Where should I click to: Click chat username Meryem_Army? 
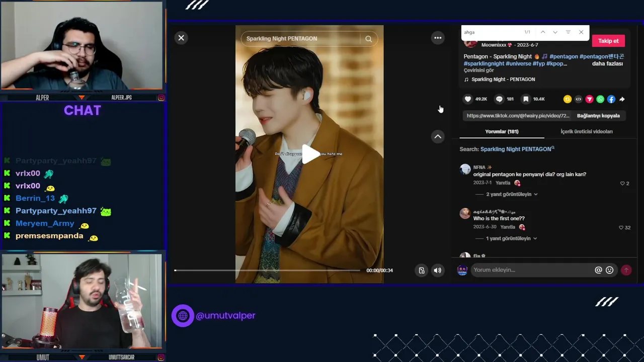(x=45, y=223)
